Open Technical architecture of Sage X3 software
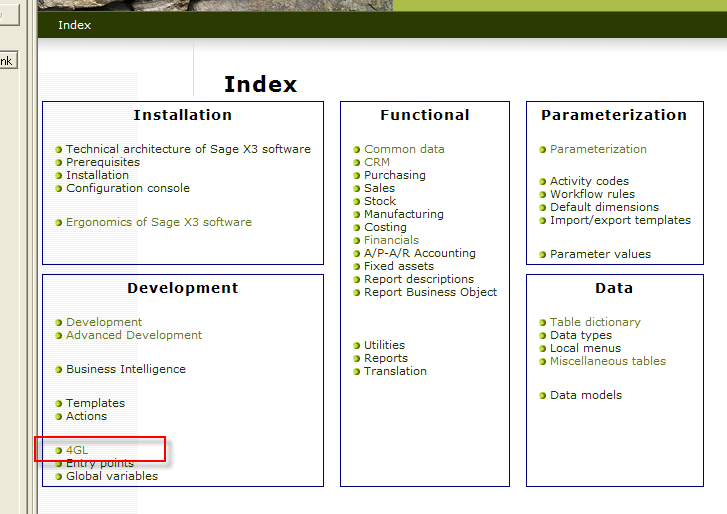Image resolution: width=727 pixels, height=514 pixels. (x=188, y=149)
